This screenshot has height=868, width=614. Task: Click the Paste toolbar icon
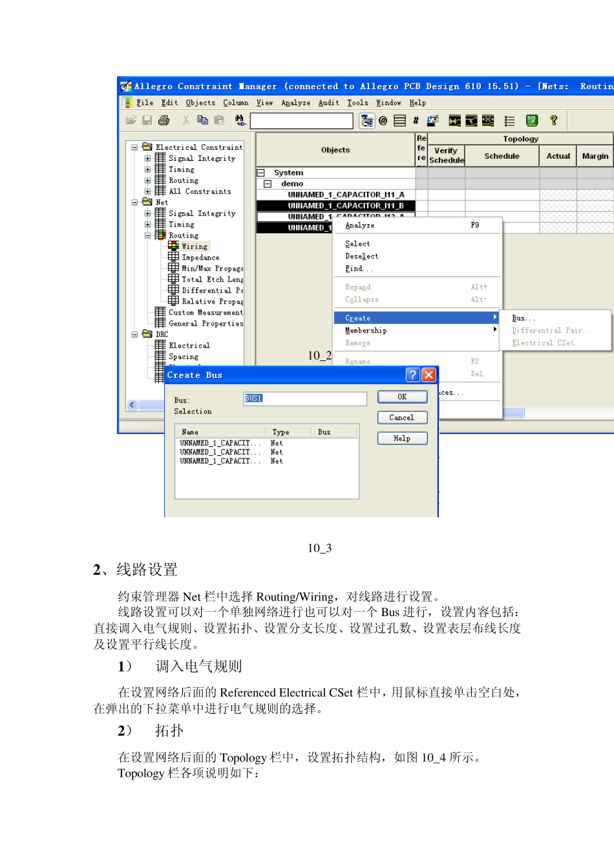point(219,120)
